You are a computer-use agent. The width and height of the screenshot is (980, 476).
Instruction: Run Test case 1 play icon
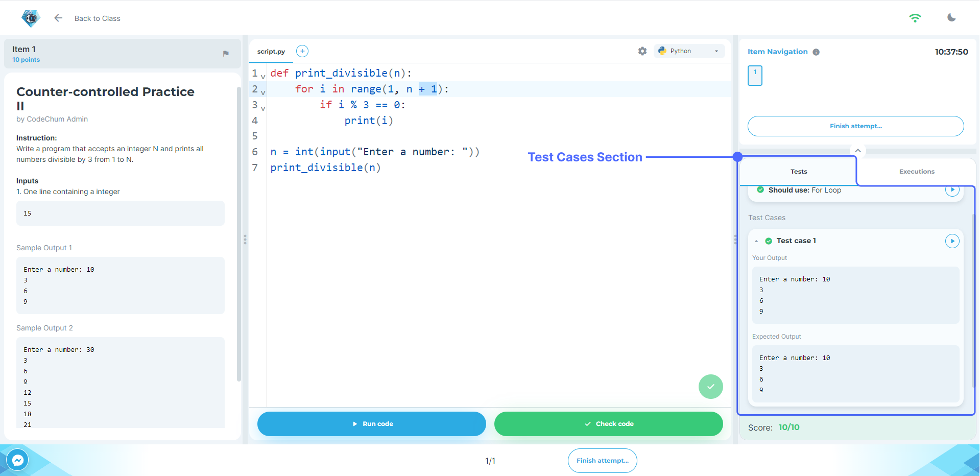(952, 241)
